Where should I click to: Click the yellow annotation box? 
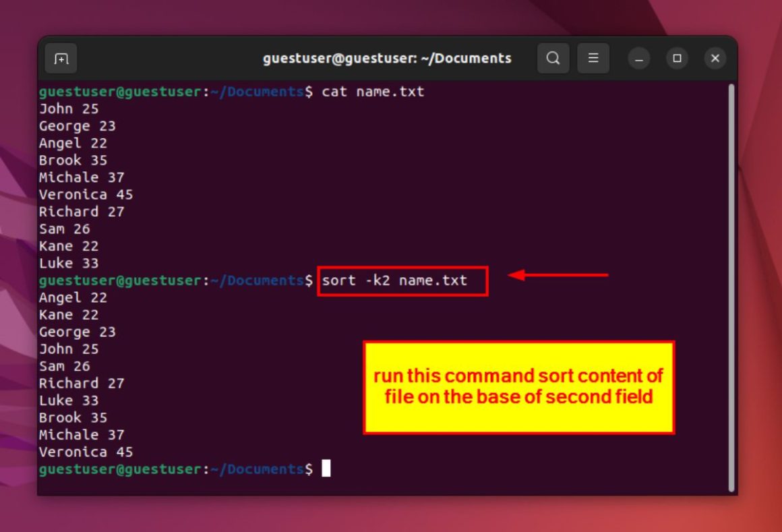pos(518,387)
